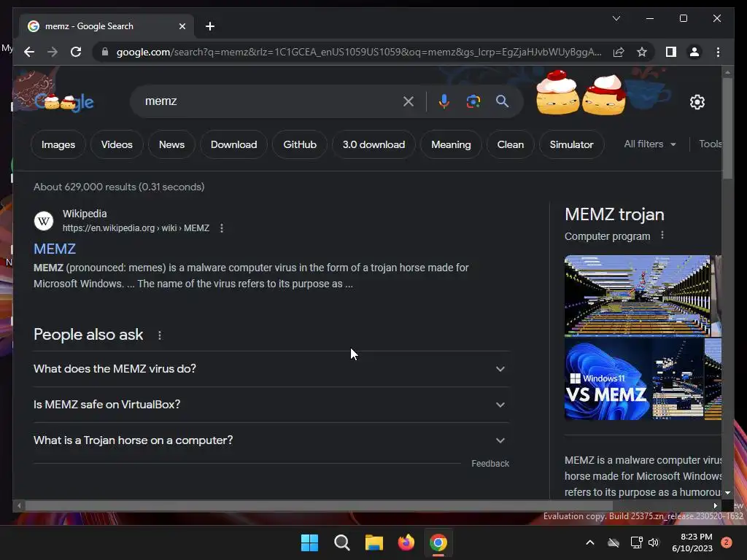Image resolution: width=747 pixels, height=560 pixels.
Task: Expand Is MEMZ safe on VirtualBox
Action: pos(271,405)
